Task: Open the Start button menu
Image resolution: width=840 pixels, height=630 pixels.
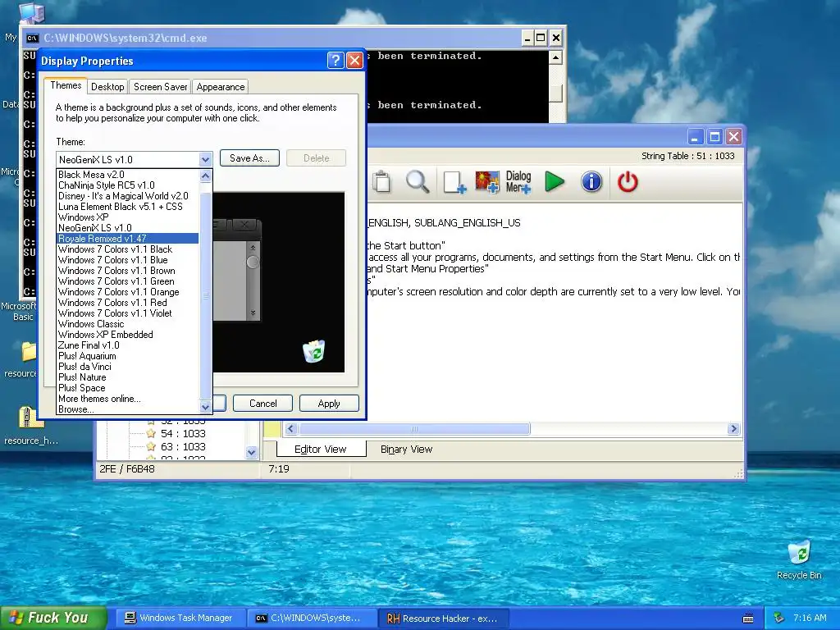Action: coord(53,618)
